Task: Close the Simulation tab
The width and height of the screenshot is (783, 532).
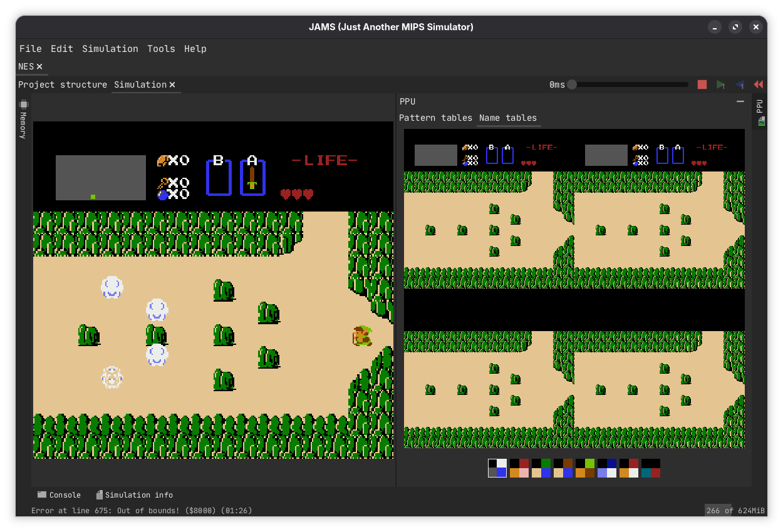Action: click(x=172, y=84)
